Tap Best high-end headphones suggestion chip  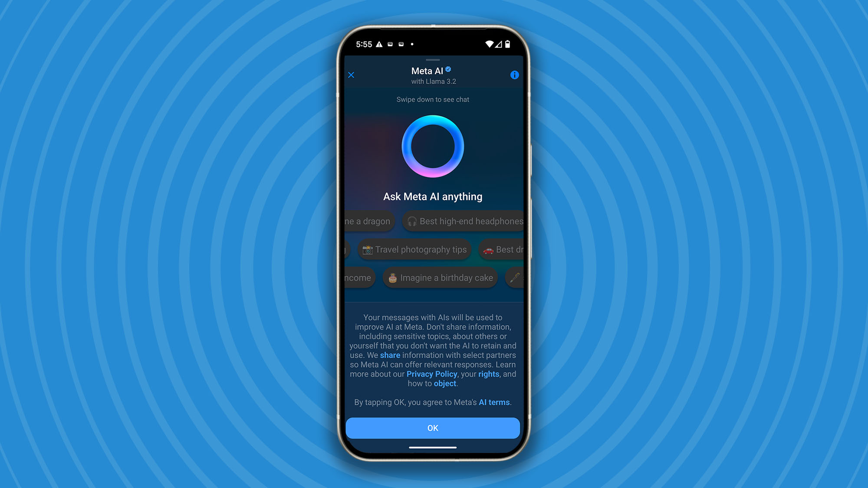point(470,221)
